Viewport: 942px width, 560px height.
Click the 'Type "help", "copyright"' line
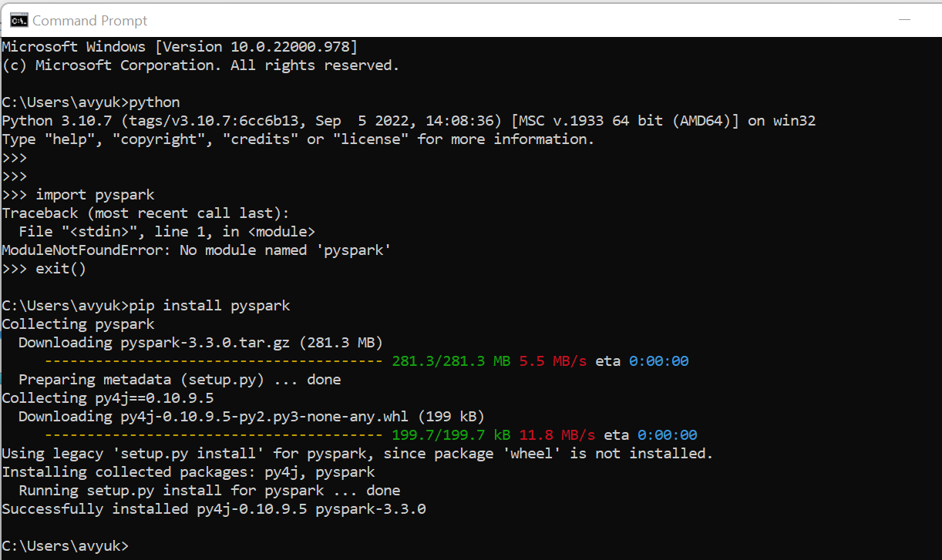(298, 139)
